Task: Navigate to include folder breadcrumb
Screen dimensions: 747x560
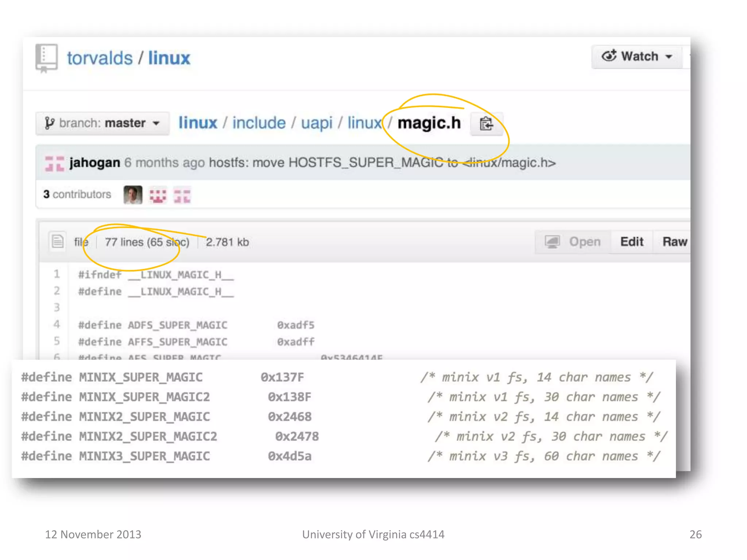Action: coord(259,123)
